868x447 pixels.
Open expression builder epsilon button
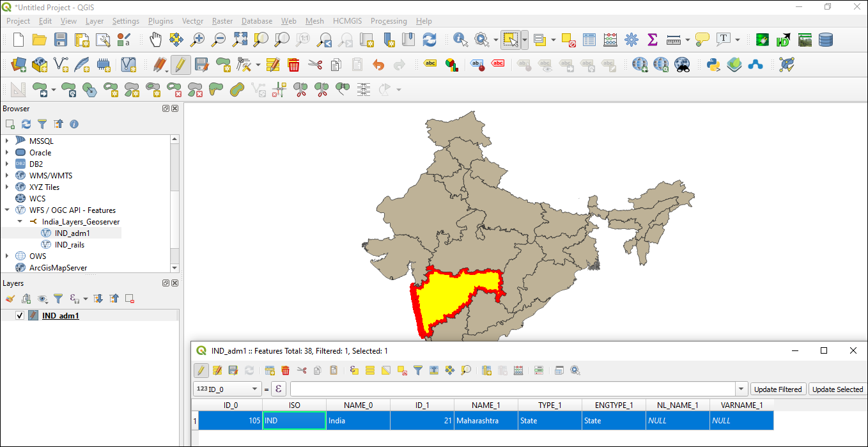coord(279,389)
